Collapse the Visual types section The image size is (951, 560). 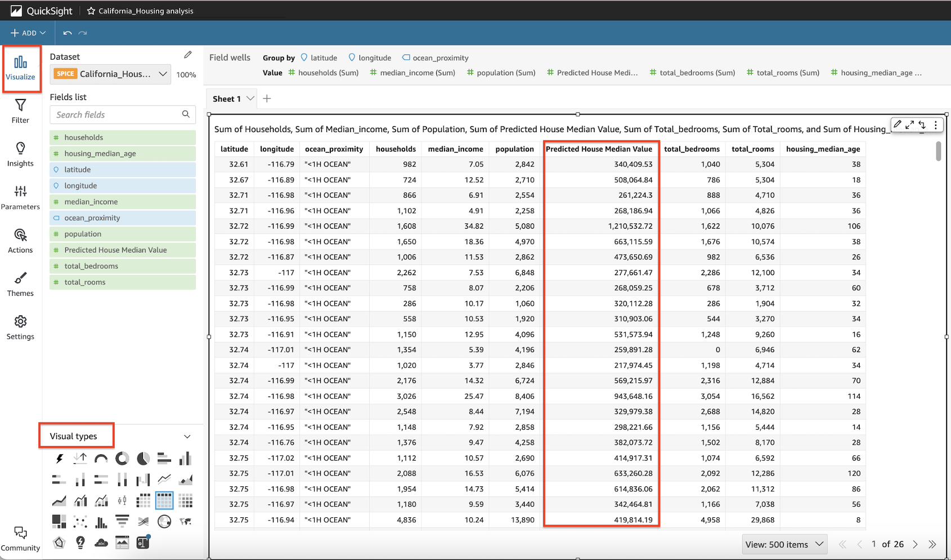(x=187, y=436)
